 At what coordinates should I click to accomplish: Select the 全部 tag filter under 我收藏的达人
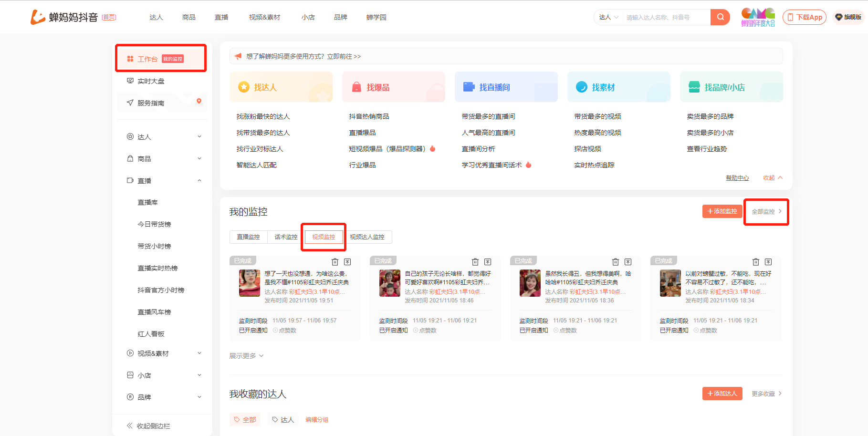(245, 420)
